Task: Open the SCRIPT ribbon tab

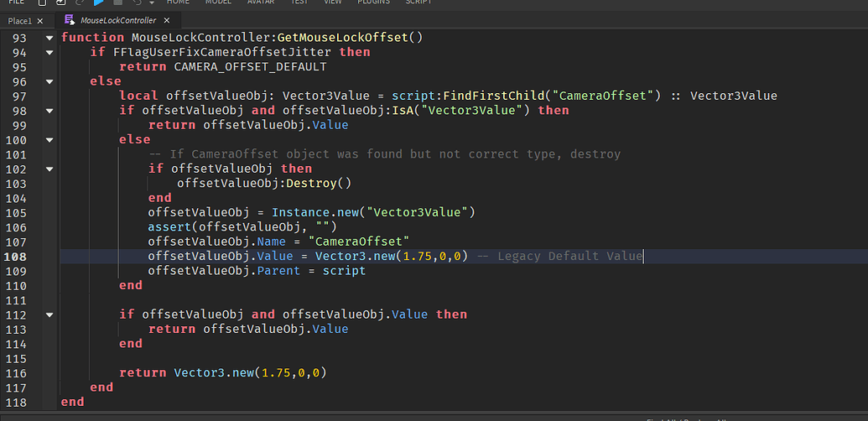Action: pos(418,2)
